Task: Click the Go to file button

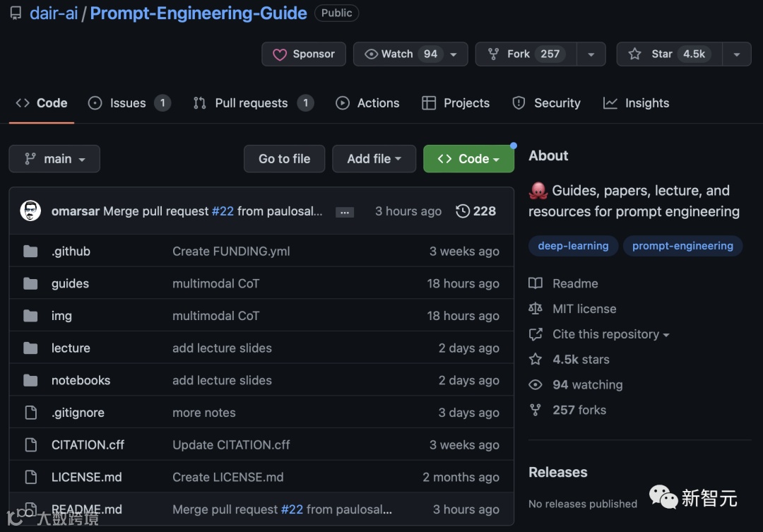Action: click(x=284, y=159)
